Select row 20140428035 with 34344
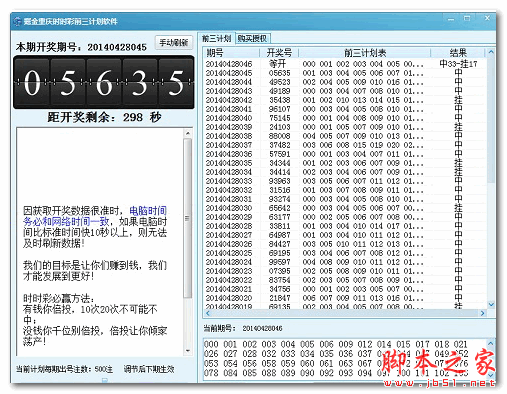Image resolution: width=507 pixels, height=394 pixels. (x=345, y=163)
